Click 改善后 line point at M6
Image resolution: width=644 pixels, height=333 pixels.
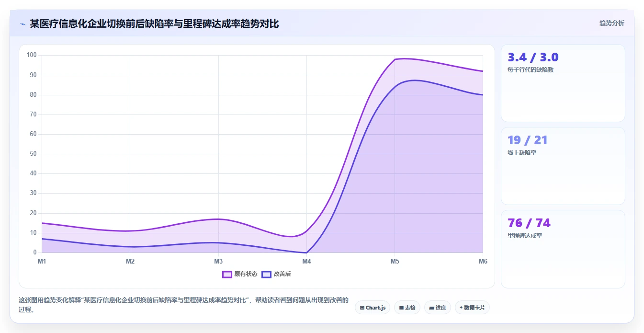point(483,95)
